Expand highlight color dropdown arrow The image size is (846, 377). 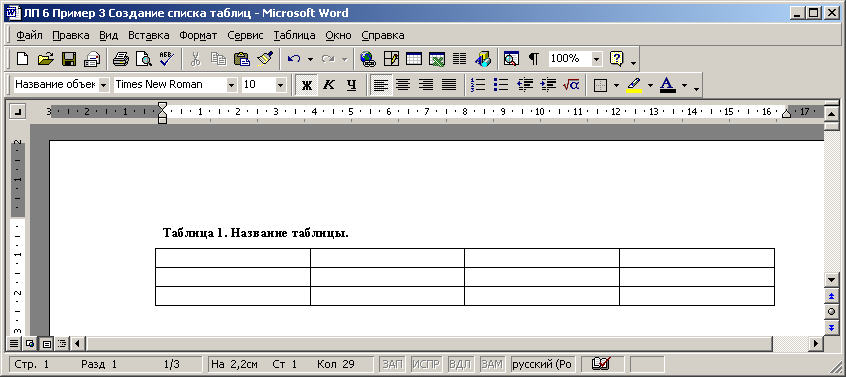point(650,85)
